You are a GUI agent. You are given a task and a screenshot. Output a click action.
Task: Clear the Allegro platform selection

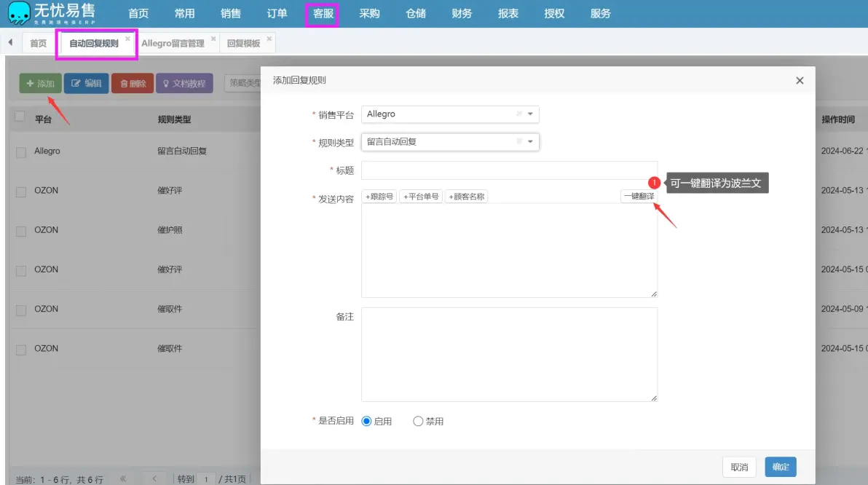point(519,114)
